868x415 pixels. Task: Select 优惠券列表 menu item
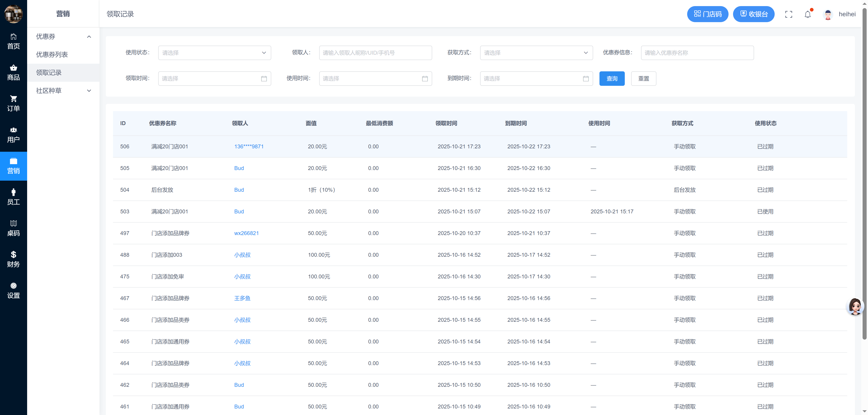click(52, 54)
